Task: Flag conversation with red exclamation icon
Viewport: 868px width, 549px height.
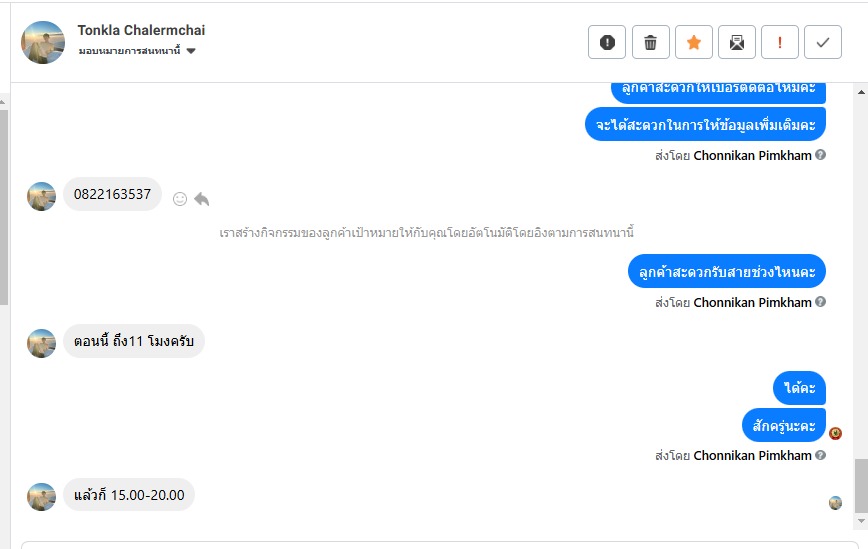Action: point(780,42)
